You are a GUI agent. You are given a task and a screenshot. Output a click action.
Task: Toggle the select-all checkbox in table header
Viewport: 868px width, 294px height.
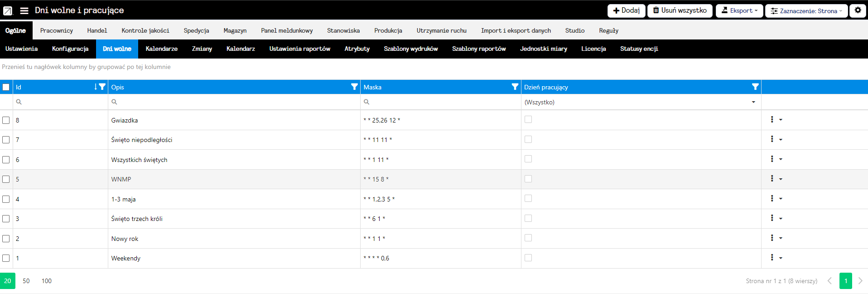6,87
